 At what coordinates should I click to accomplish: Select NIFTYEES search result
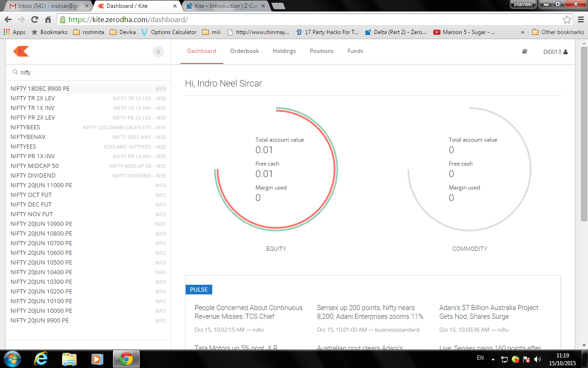[x=88, y=146]
